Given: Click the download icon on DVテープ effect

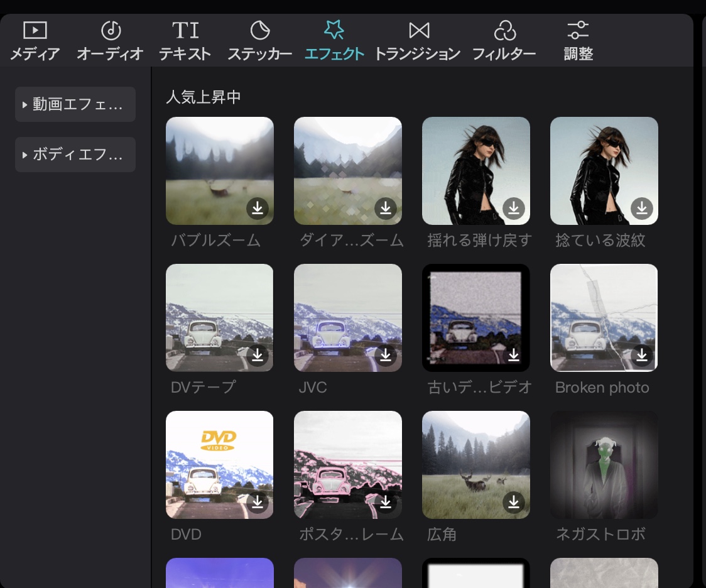Looking at the screenshot, I should 258,356.
